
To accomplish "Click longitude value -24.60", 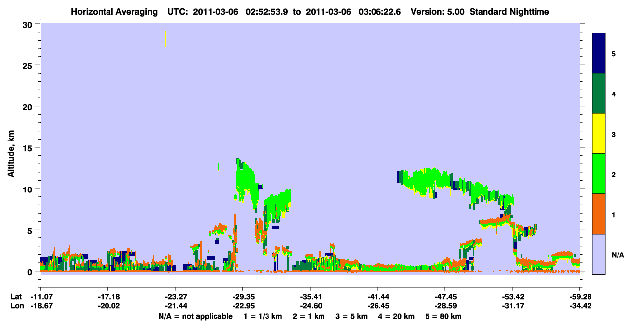I will [310, 306].
